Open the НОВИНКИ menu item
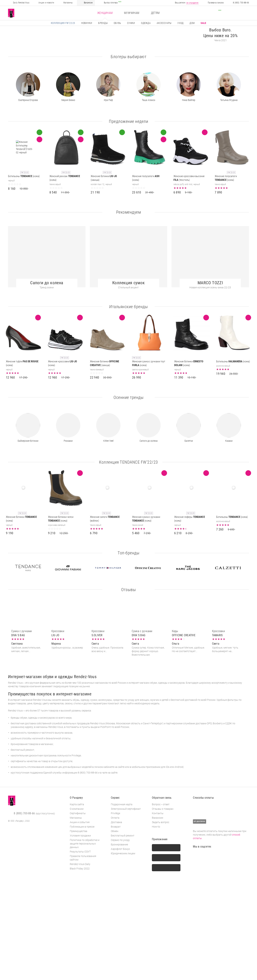257x980 pixels. (x=86, y=23)
